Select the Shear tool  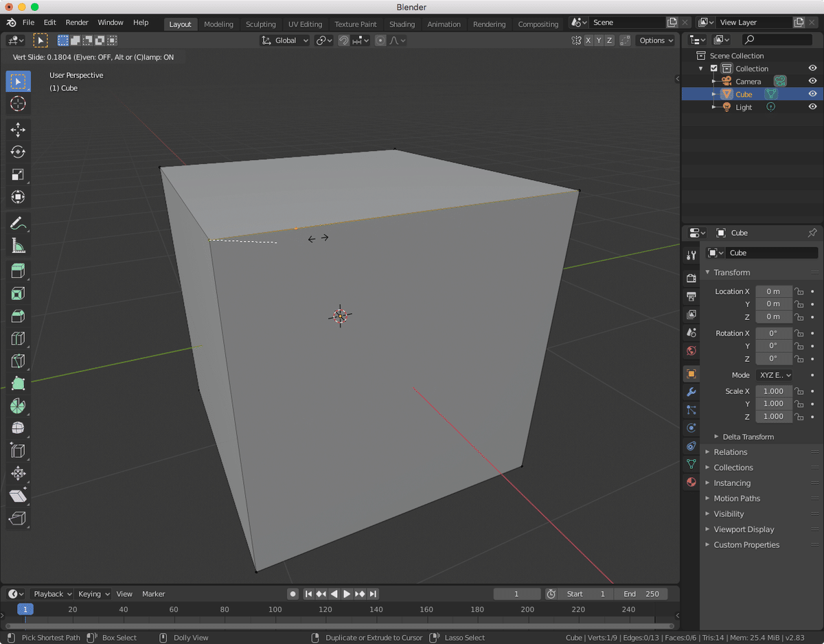tap(19, 496)
